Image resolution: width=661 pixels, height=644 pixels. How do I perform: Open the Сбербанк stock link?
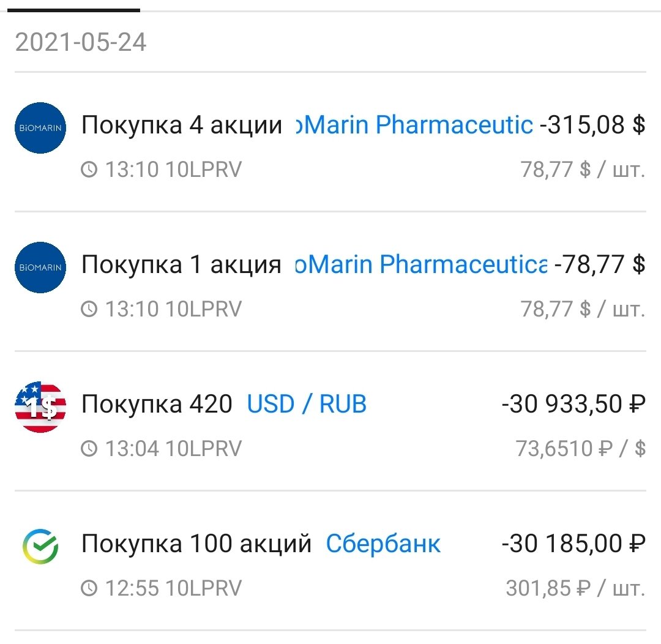click(x=383, y=543)
